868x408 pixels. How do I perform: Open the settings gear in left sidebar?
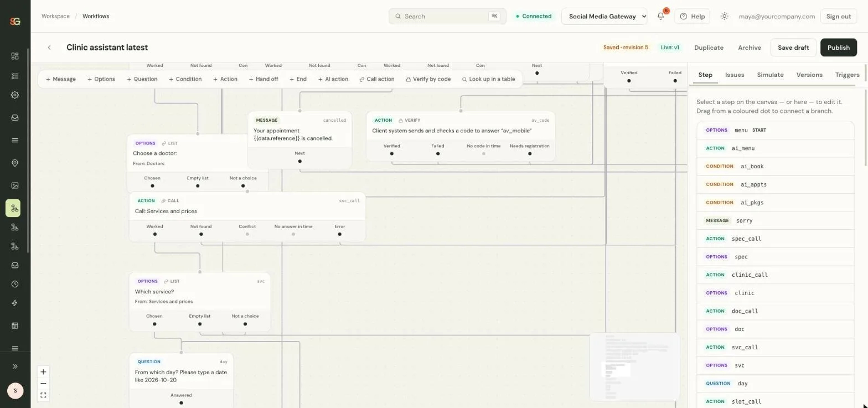[15, 95]
